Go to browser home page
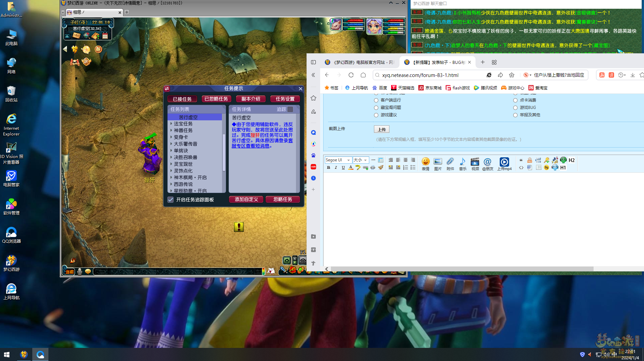 (x=363, y=75)
